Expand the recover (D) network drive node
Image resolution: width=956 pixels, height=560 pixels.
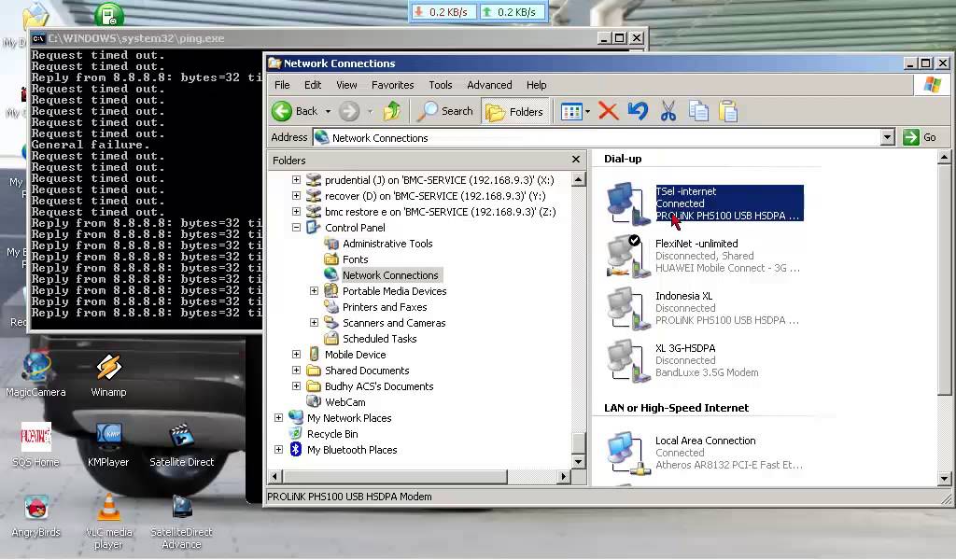[x=296, y=196]
